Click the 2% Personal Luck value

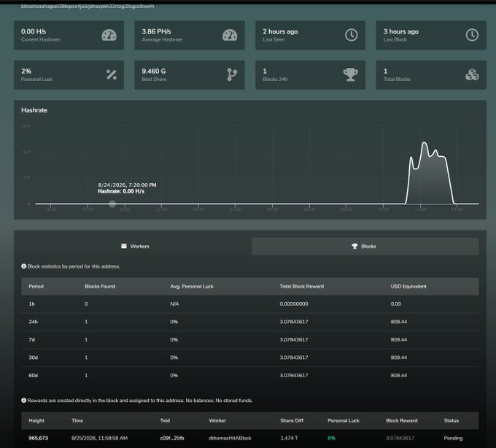(26, 72)
